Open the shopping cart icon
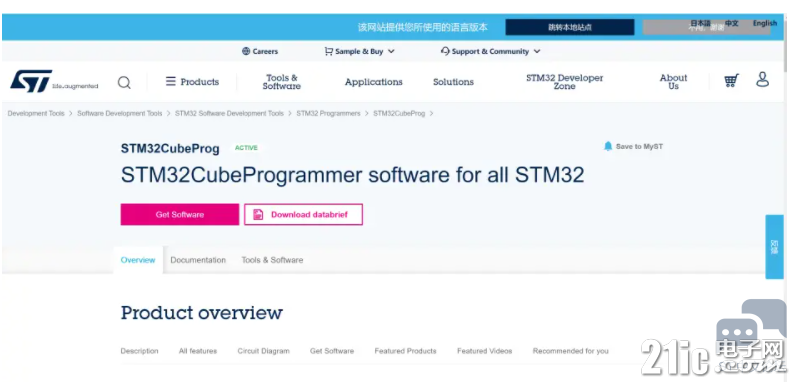The image size is (795, 382). 731,81
